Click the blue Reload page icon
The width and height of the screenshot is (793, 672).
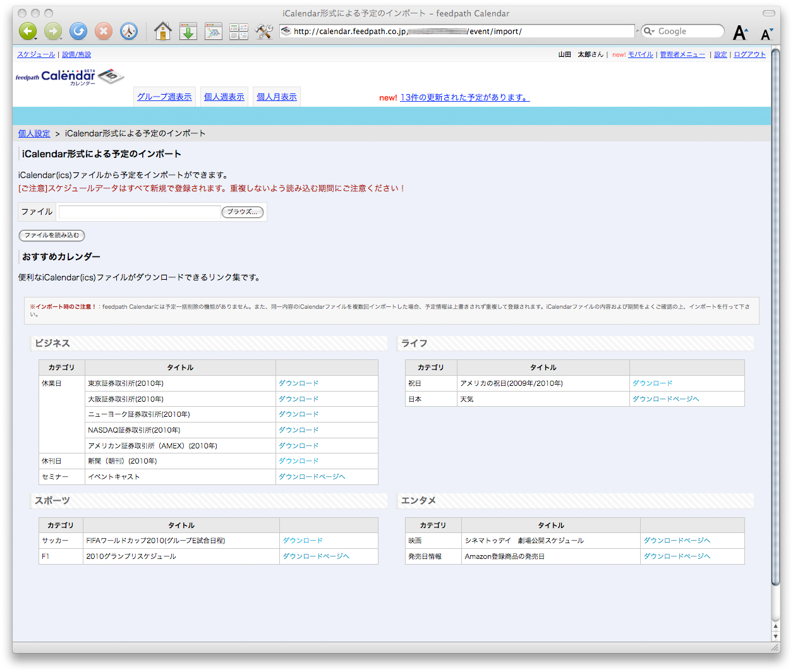coord(78,31)
